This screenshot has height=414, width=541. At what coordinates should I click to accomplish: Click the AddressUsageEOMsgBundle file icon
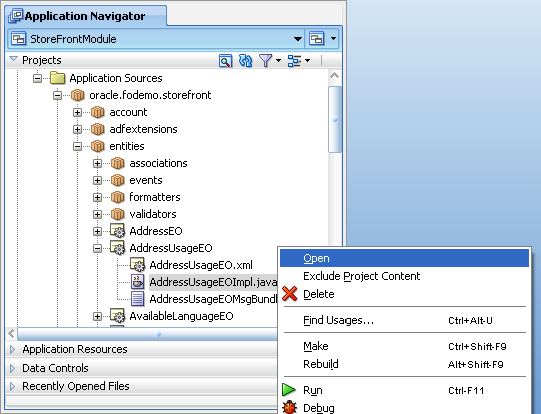coord(137,299)
